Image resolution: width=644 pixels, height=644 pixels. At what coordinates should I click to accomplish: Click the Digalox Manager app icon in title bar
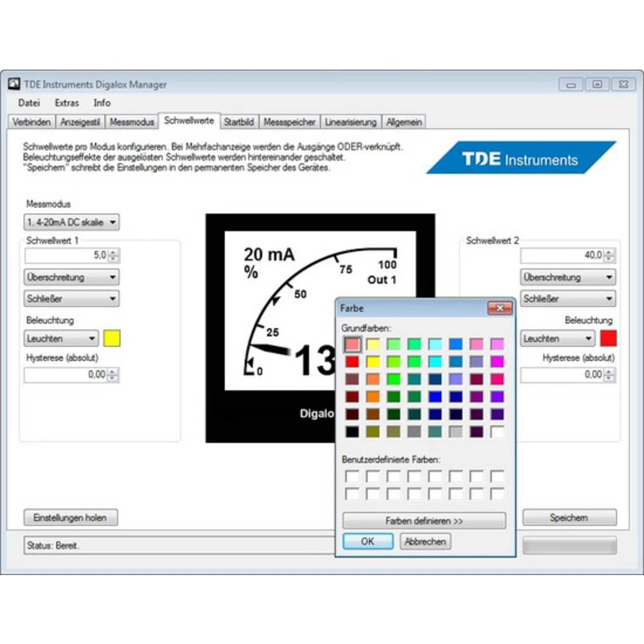tap(14, 84)
